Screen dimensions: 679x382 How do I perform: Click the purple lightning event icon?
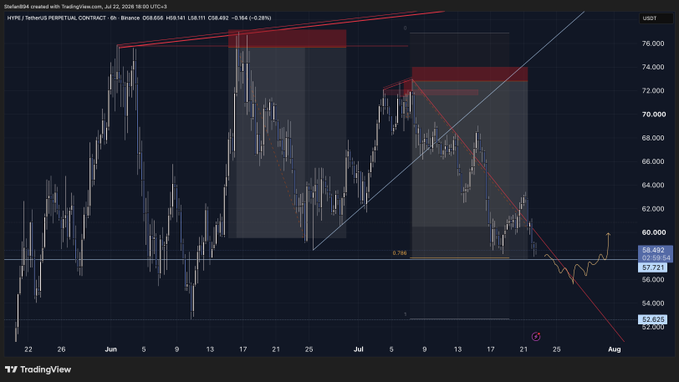pyautogui.click(x=536, y=336)
